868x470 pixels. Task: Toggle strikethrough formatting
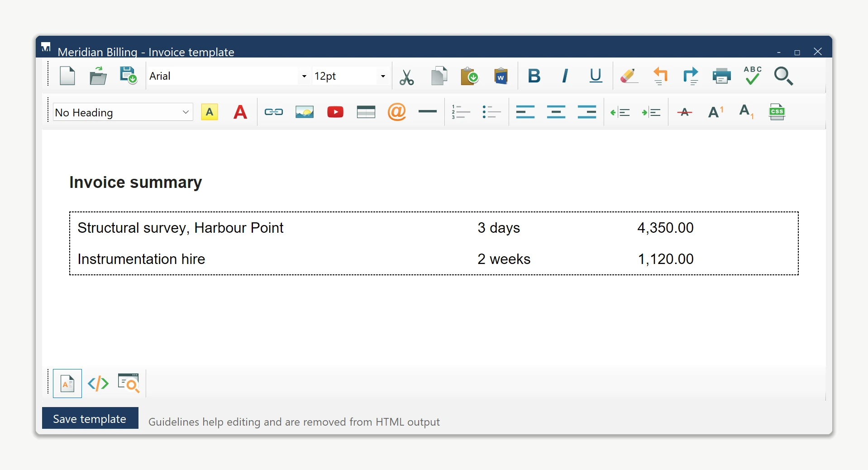685,112
